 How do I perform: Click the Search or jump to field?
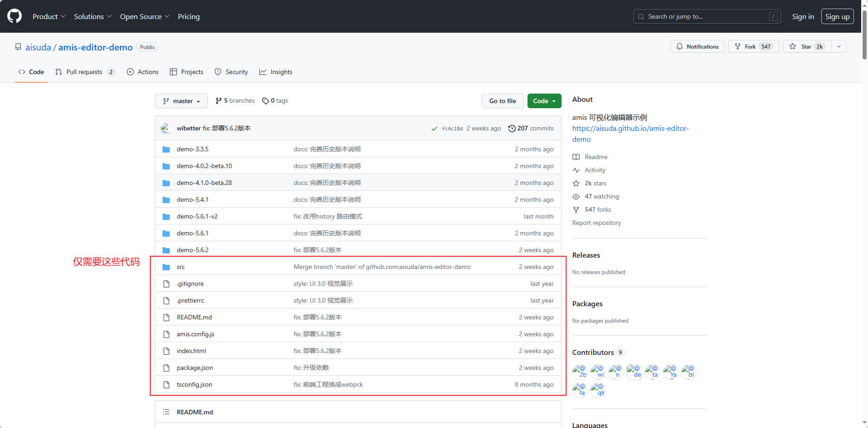pyautogui.click(x=707, y=16)
